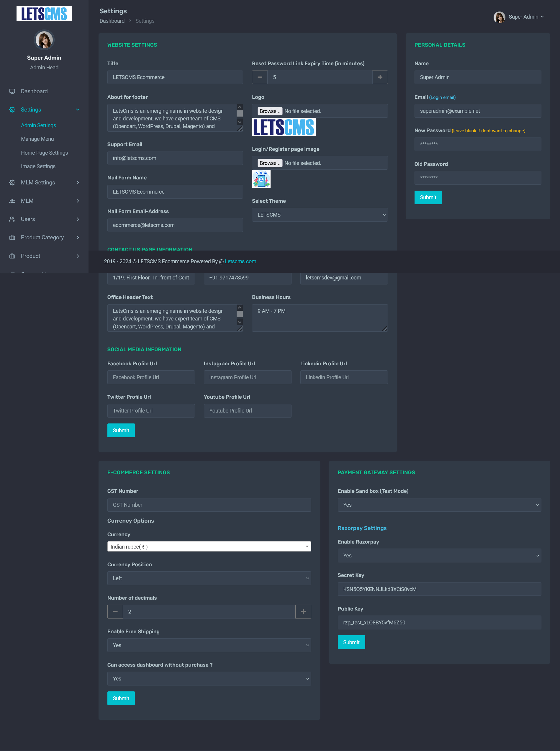Open Image Settings from the sidebar

[38, 166]
